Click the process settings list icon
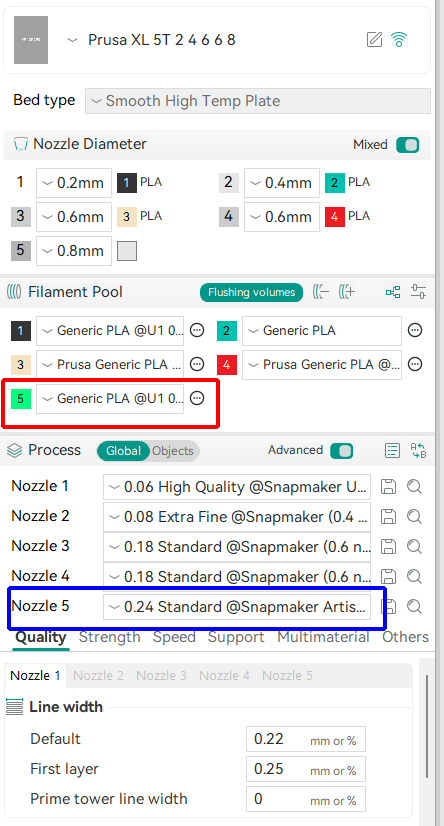444x826 pixels. point(392,450)
